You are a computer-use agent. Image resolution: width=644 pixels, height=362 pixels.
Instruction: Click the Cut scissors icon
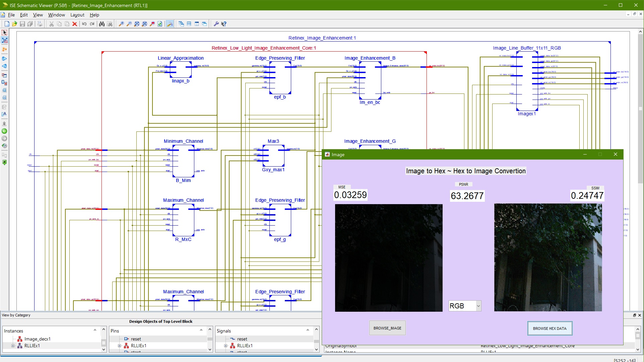point(52,24)
